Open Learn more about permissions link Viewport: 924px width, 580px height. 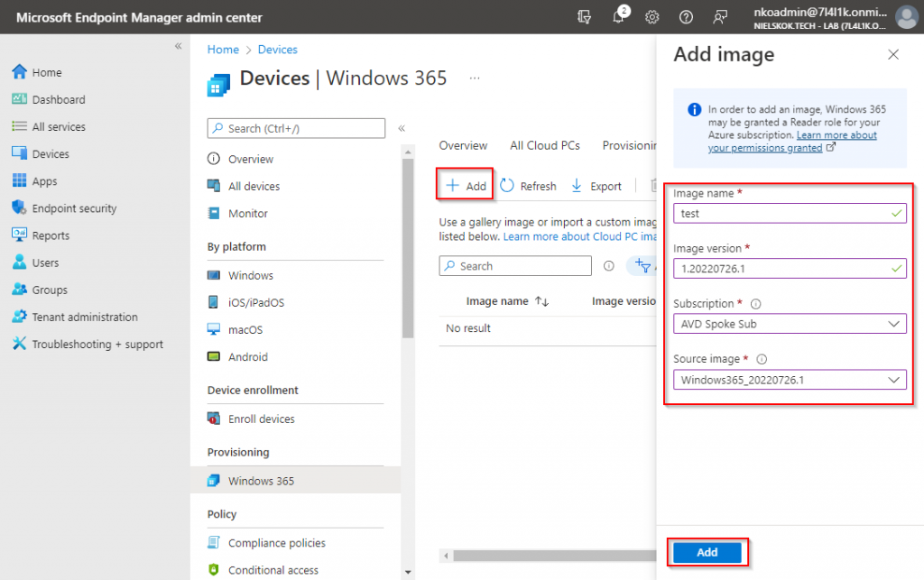pyautogui.click(x=792, y=142)
